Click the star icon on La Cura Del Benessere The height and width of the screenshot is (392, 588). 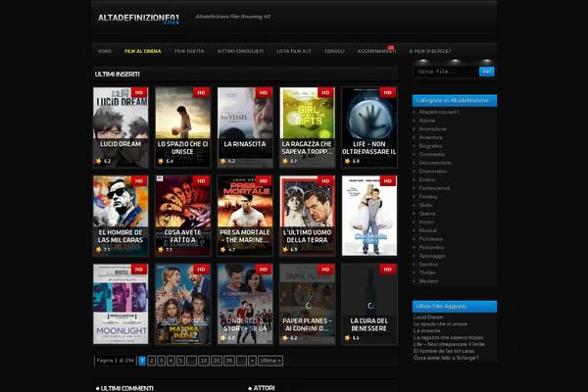pyautogui.click(x=348, y=338)
